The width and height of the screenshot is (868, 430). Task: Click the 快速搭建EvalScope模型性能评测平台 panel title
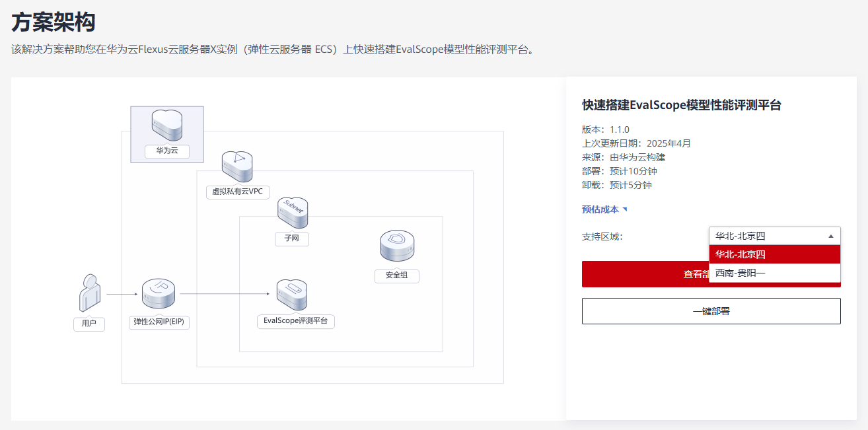click(x=682, y=105)
